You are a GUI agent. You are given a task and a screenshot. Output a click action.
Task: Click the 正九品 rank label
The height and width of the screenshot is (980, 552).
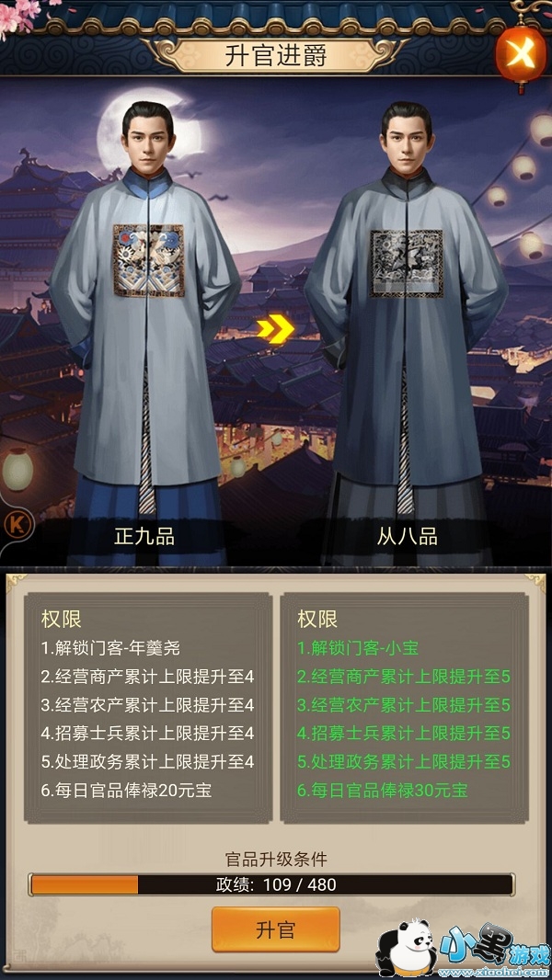(x=144, y=536)
